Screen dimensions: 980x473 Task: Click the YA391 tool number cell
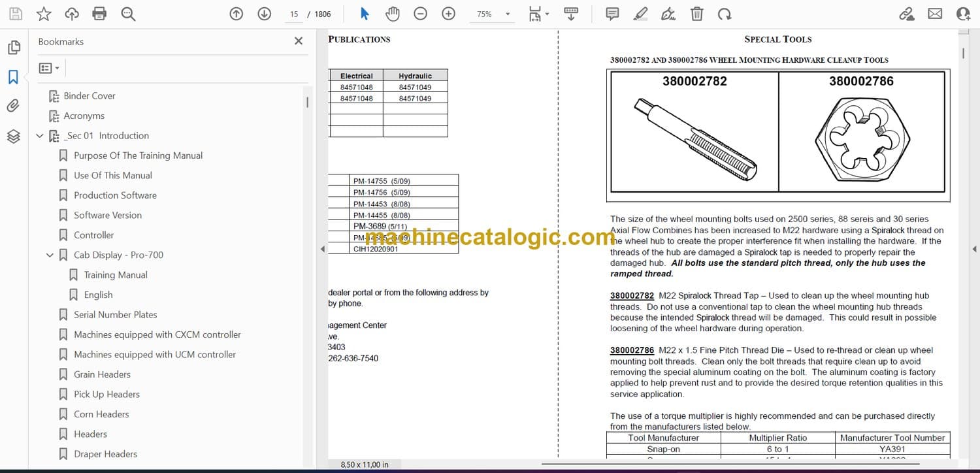point(892,449)
